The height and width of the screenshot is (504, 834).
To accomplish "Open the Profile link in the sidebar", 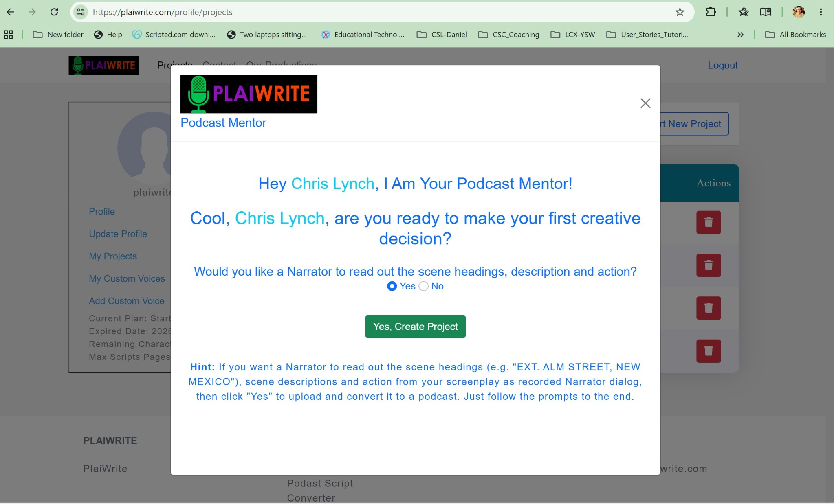I will coord(102,211).
